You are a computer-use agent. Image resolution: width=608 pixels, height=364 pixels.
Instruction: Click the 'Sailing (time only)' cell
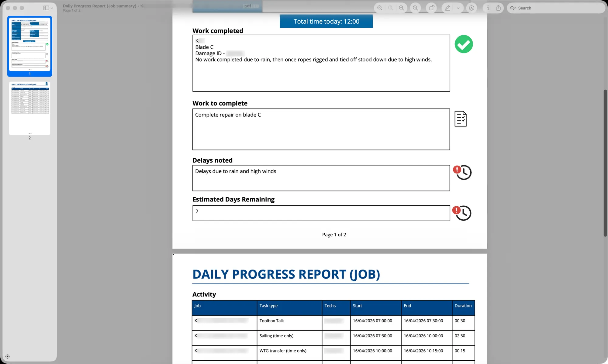(x=289, y=338)
